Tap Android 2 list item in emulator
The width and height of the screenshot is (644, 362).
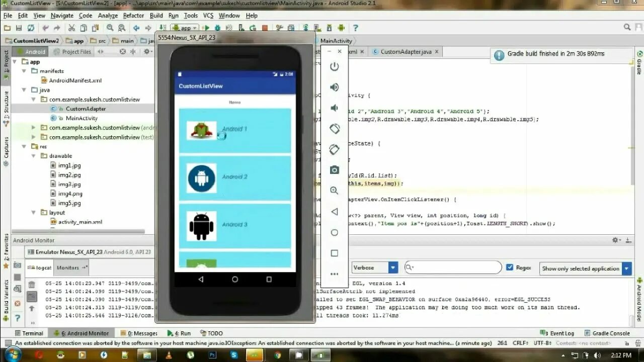(235, 178)
